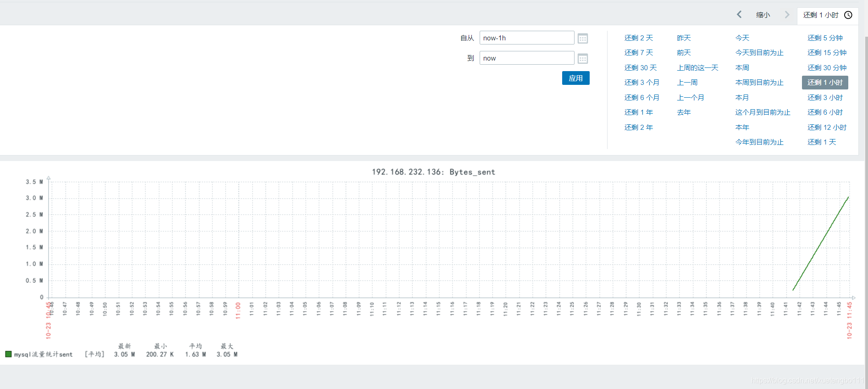
Task: Pick 本月 time range
Action: click(742, 98)
